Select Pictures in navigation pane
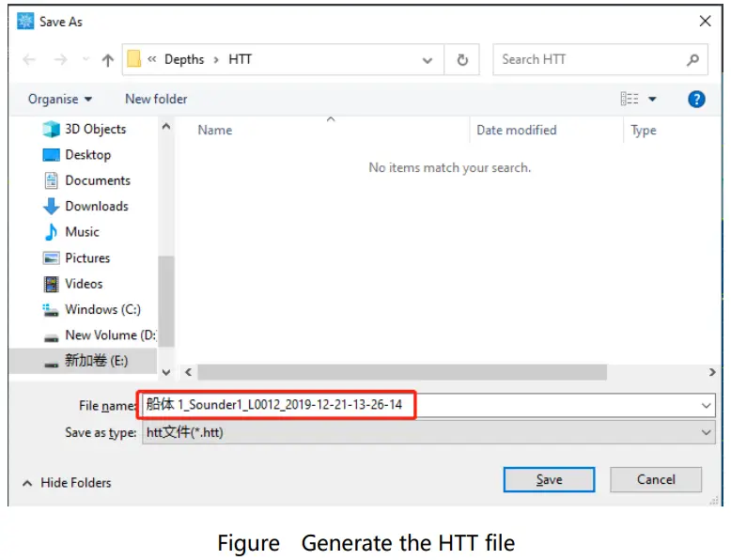Image resolution: width=731 pixels, height=560 pixels. (x=87, y=257)
